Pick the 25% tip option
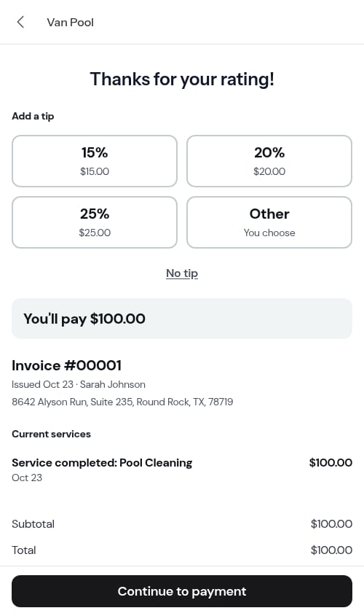This screenshot has width=364, height=616. coord(95,222)
